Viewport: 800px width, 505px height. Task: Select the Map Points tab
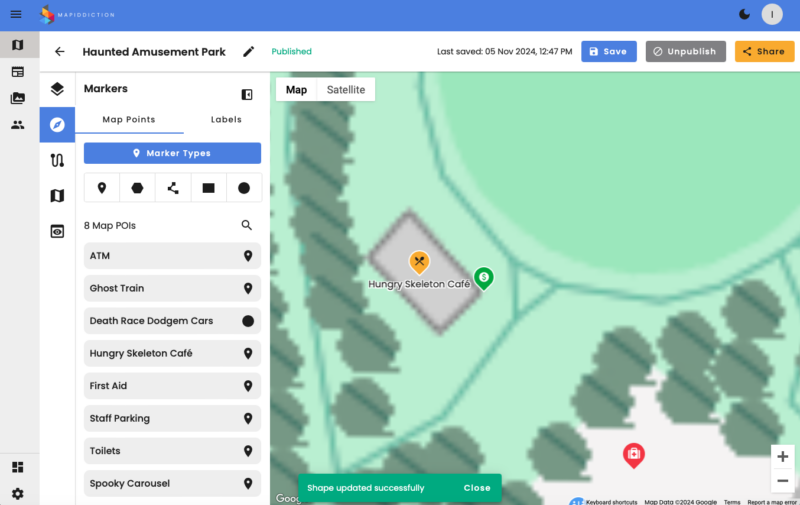pos(129,120)
